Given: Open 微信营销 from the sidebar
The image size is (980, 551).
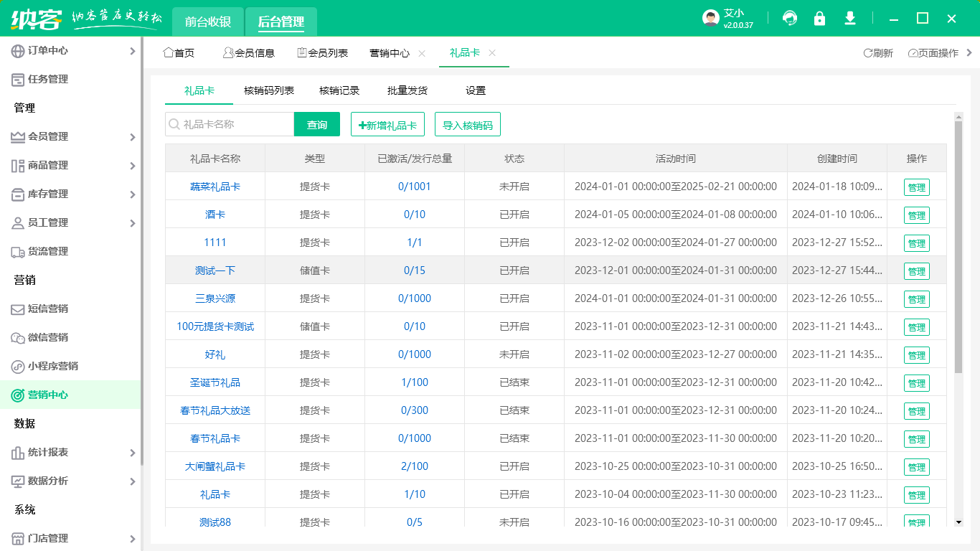Looking at the screenshot, I should [x=47, y=337].
